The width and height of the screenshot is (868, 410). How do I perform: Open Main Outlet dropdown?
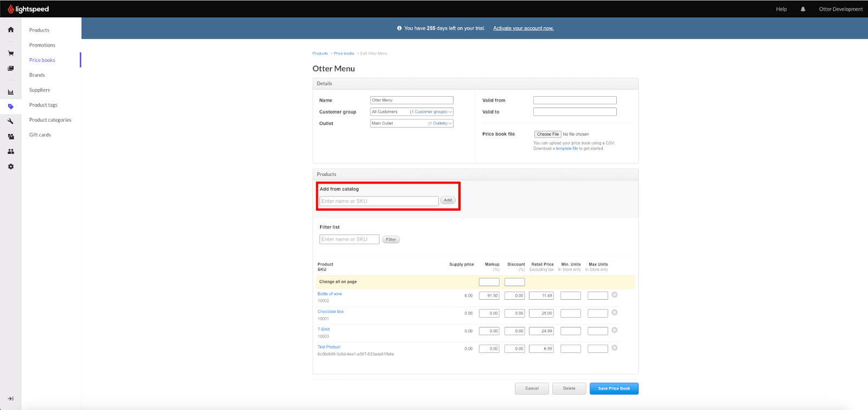pos(412,123)
